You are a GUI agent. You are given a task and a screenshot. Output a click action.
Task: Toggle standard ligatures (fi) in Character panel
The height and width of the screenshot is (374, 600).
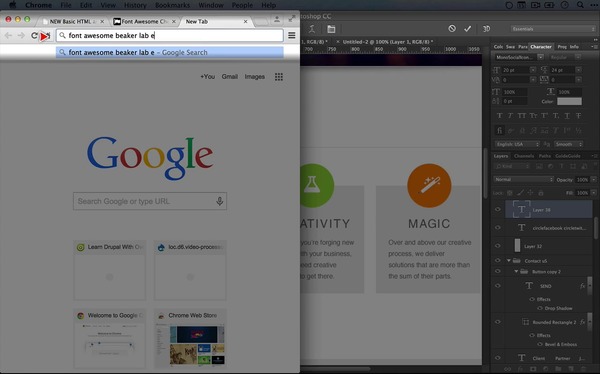(x=499, y=131)
